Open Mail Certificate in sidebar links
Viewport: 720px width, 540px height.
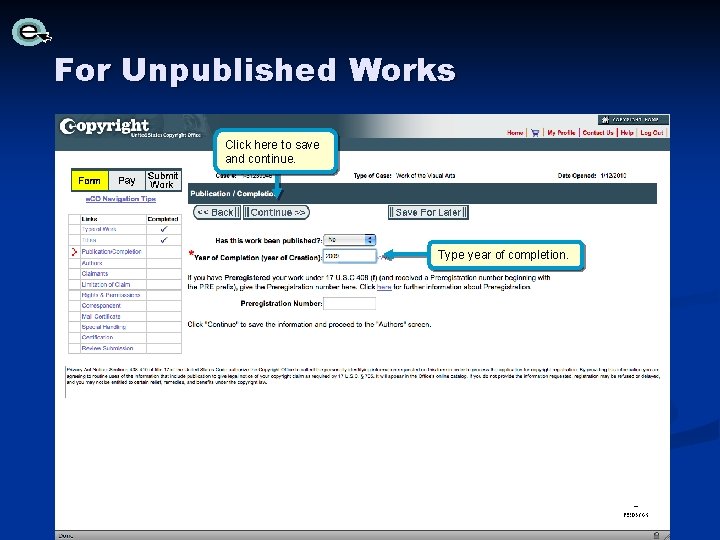(x=101, y=316)
